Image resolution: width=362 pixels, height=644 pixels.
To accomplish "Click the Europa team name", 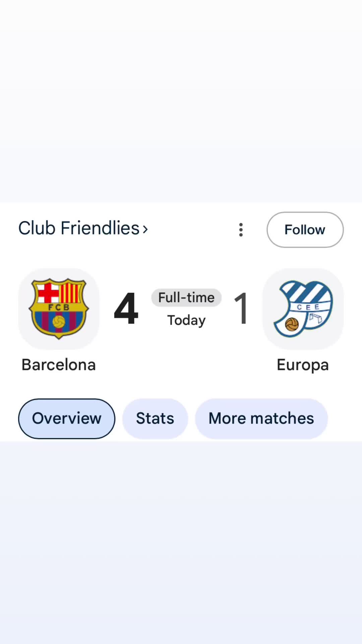I will [303, 365].
